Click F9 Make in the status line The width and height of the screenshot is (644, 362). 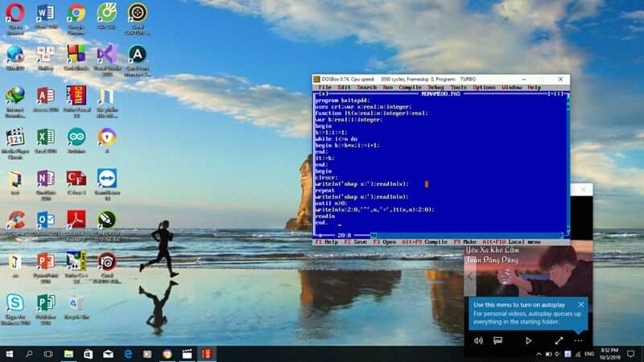tap(465, 242)
